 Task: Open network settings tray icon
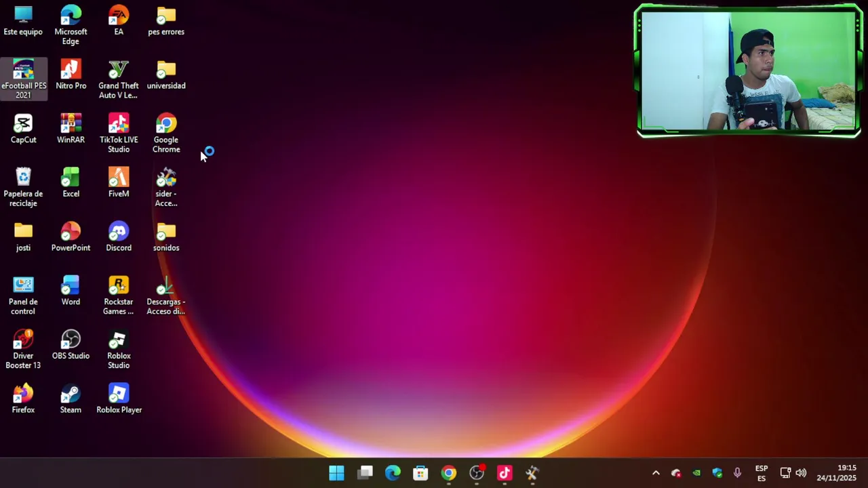click(x=785, y=473)
